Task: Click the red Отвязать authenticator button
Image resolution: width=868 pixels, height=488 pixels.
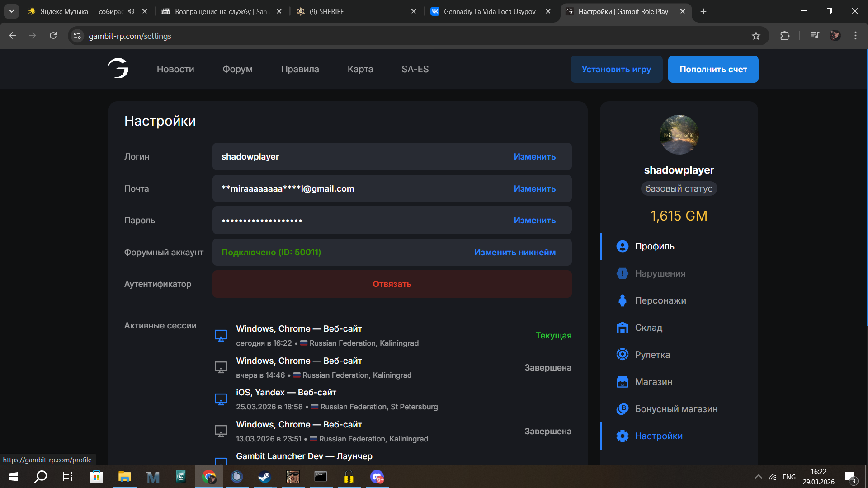Action: click(x=392, y=284)
